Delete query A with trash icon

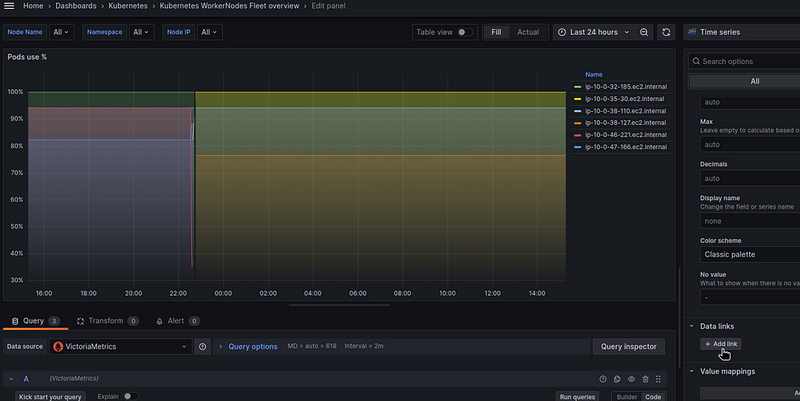click(x=645, y=379)
